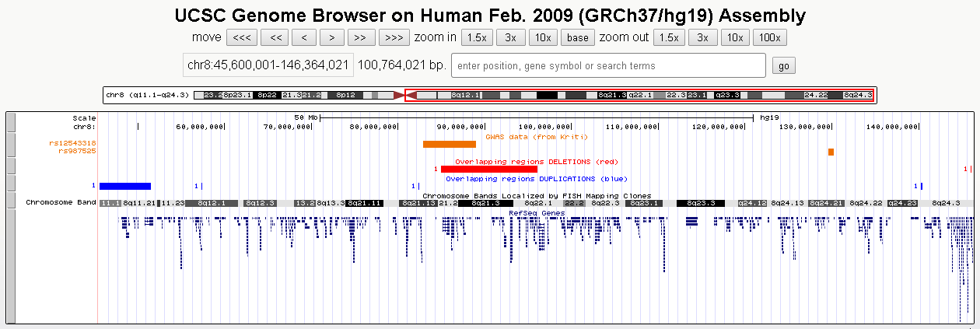Click the orange rs12543318 GWAS bar
Screen dimensions: 980x329
pyautogui.click(x=449, y=144)
